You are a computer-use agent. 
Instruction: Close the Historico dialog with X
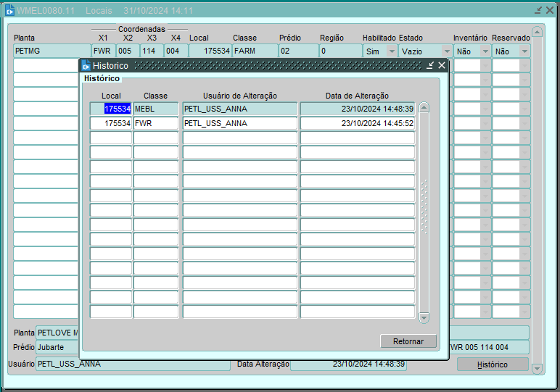[442, 65]
